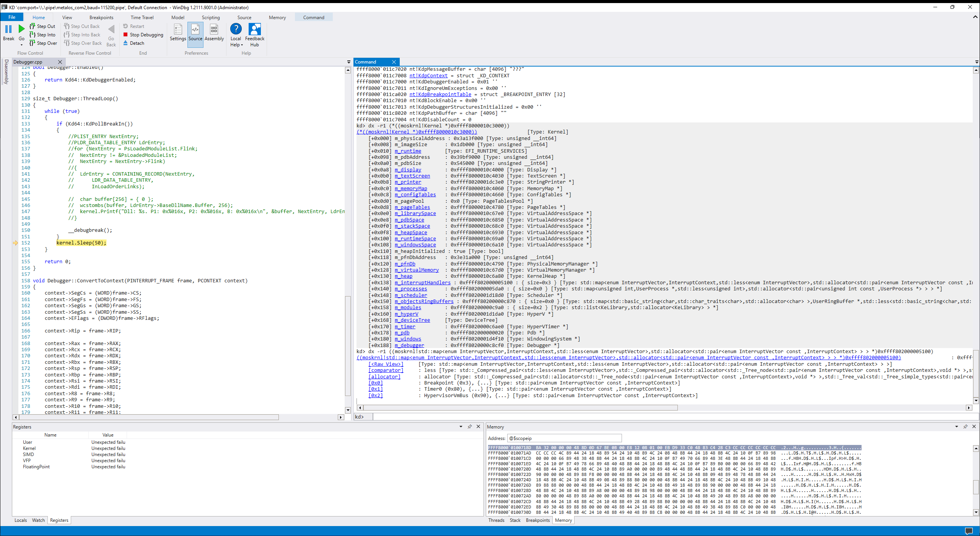
Task: Switch to the Locals bottom tab
Action: (21, 520)
